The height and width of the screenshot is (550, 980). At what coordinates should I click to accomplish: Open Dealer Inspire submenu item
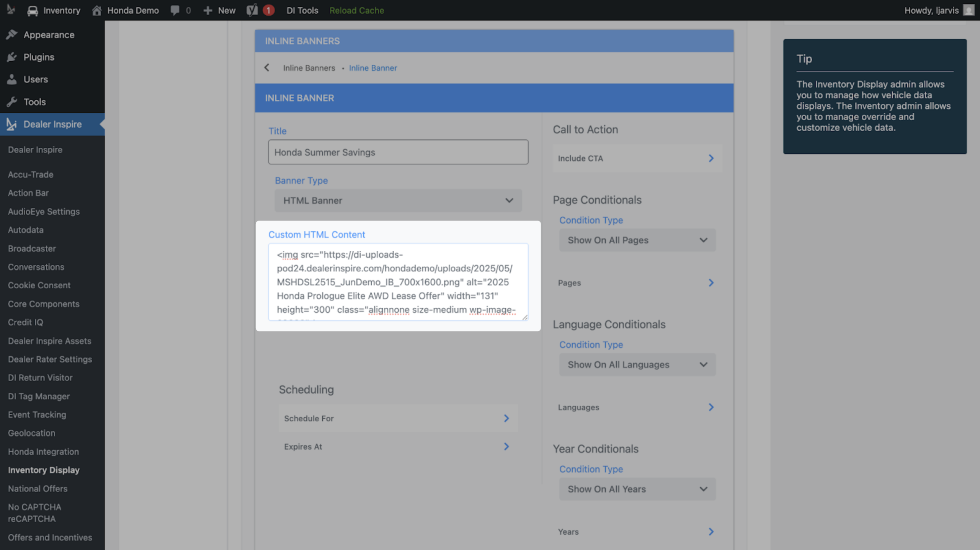(35, 150)
